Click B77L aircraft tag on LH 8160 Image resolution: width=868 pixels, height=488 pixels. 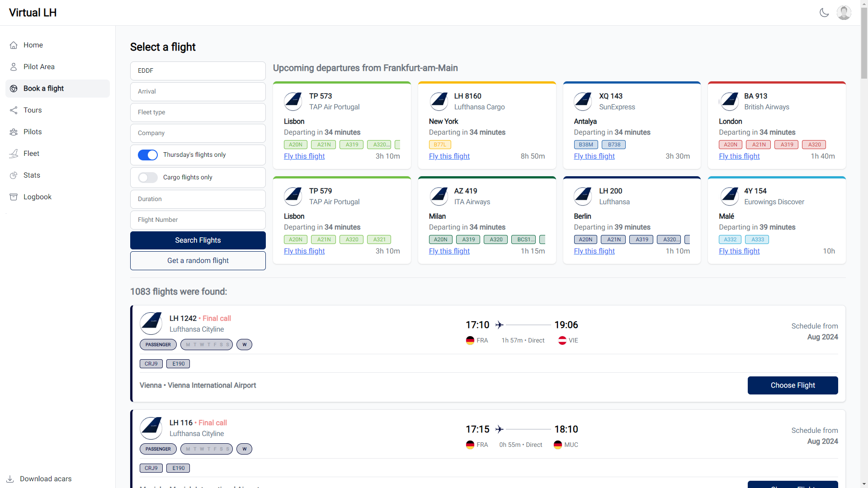(x=440, y=145)
